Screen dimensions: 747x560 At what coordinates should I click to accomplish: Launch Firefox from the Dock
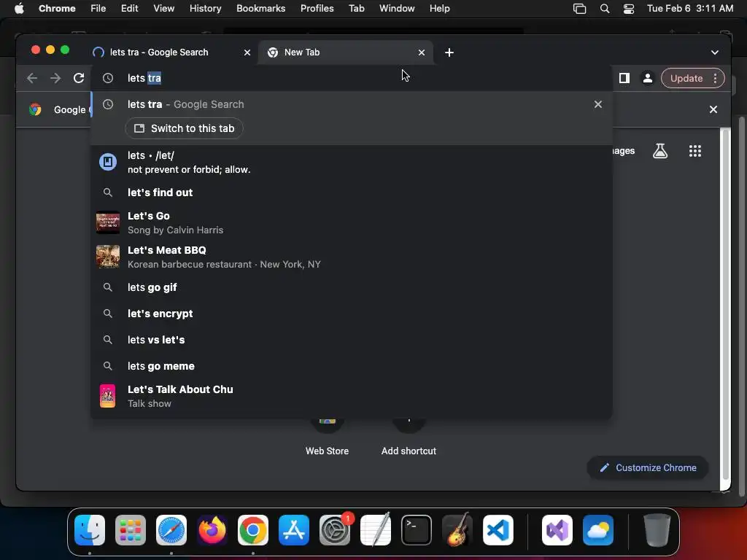pyautogui.click(x=212, y=530)
